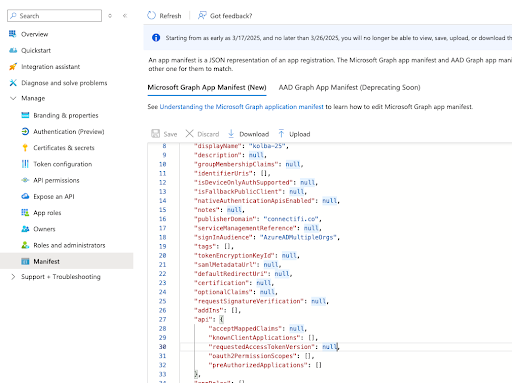Screen dimensions: 512x383
Task: Click the feedback person icon
Action: click(202, 15)
